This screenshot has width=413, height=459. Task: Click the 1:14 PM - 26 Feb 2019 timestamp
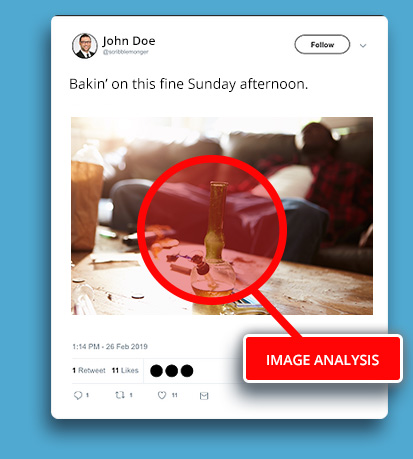(110, 347)
